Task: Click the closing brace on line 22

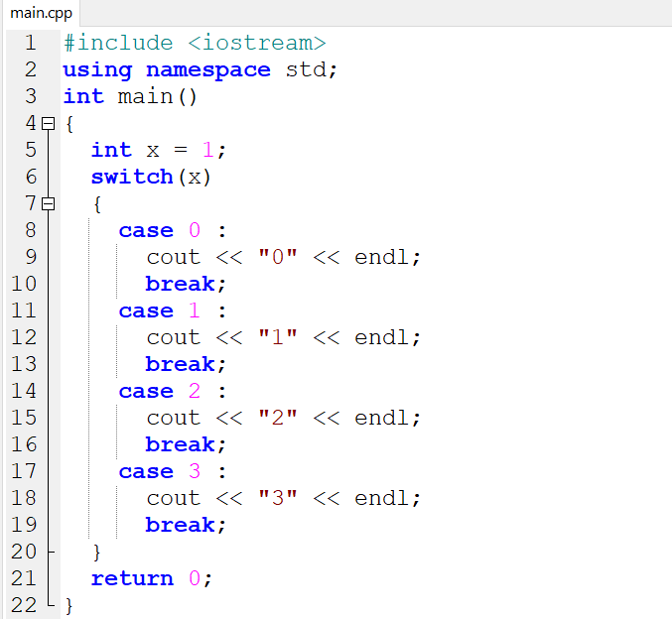Action: [69, 606]
